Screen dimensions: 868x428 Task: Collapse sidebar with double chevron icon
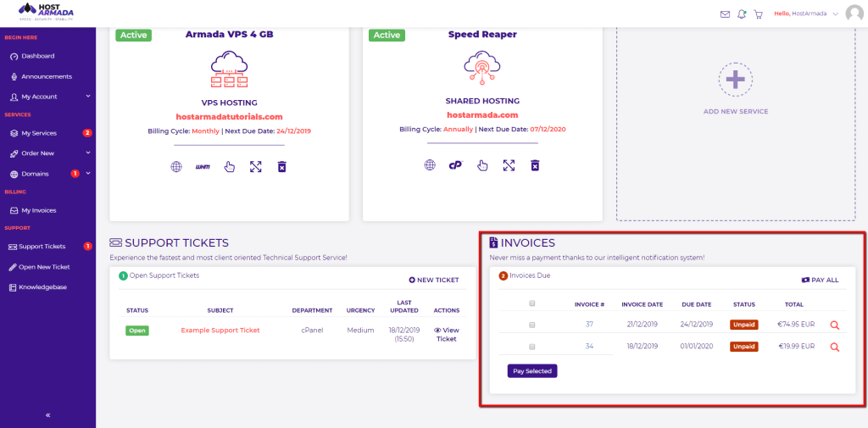click(47, 414)
